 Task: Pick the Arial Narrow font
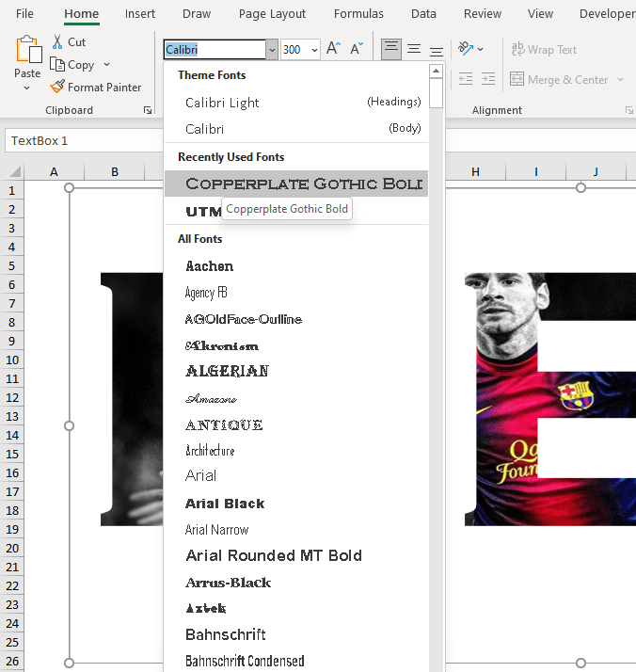point(296,530)
